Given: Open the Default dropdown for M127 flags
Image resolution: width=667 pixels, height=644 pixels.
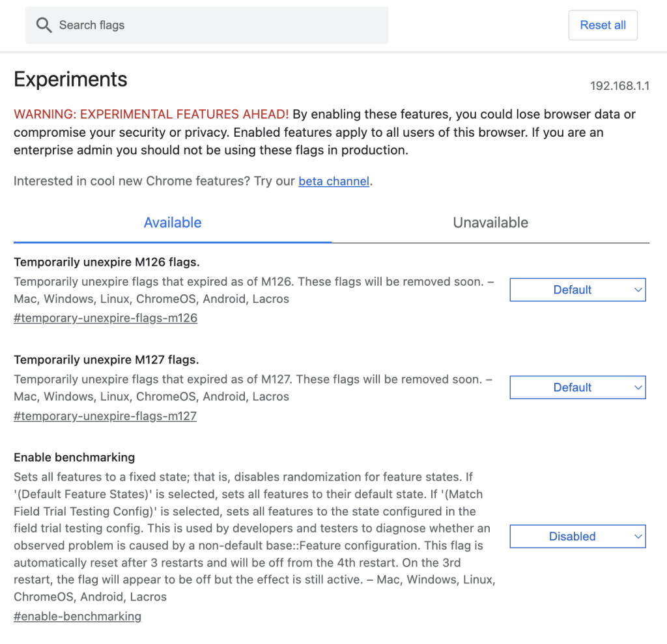Looking at the screenshot, I should pos(577,387).
